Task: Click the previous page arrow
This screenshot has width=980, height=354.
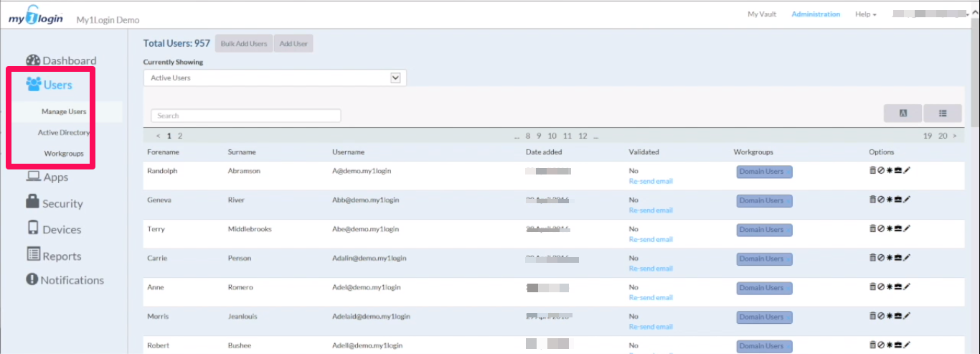Action: click(159, 136)
